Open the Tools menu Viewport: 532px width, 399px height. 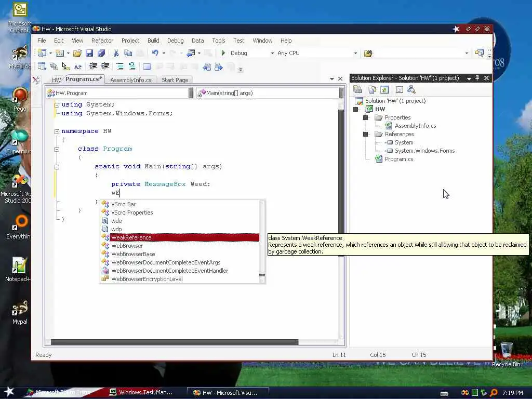[219, 41]
